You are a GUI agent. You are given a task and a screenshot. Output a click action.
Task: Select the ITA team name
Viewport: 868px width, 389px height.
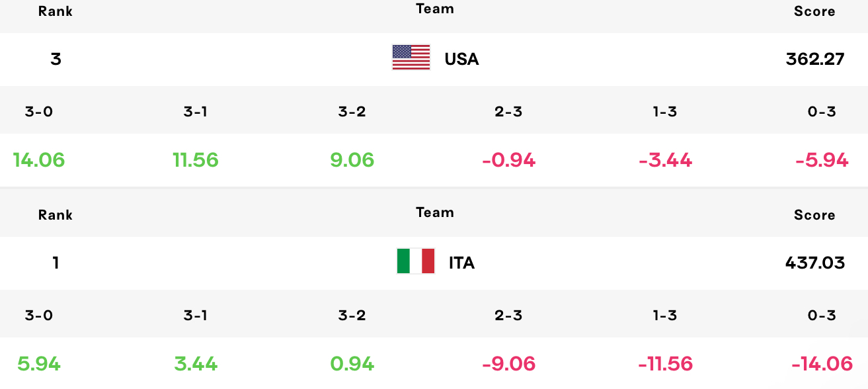(x=461, y=263)
